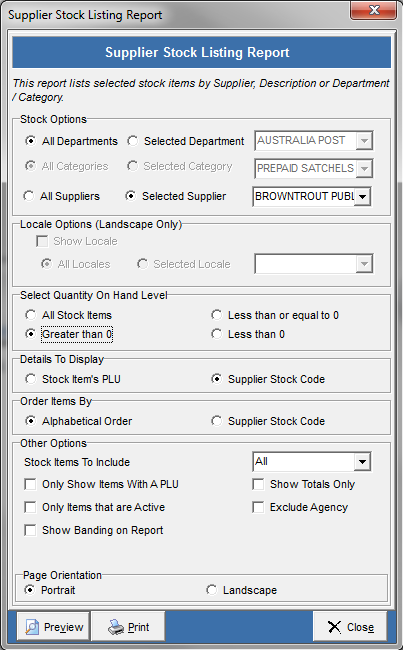This screenshot has height=650, width=403.
Task: Select Stock Item's PLU display option
Action: click(30, 379)
